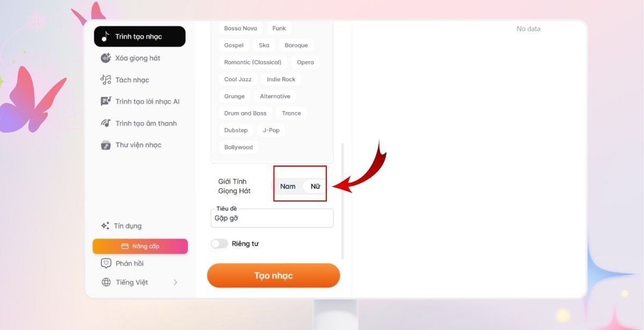The width and height of the screenshot is (644, 330).
Task: Click the Tín dụng sparkle icon
Action: [x=105, y=226]
